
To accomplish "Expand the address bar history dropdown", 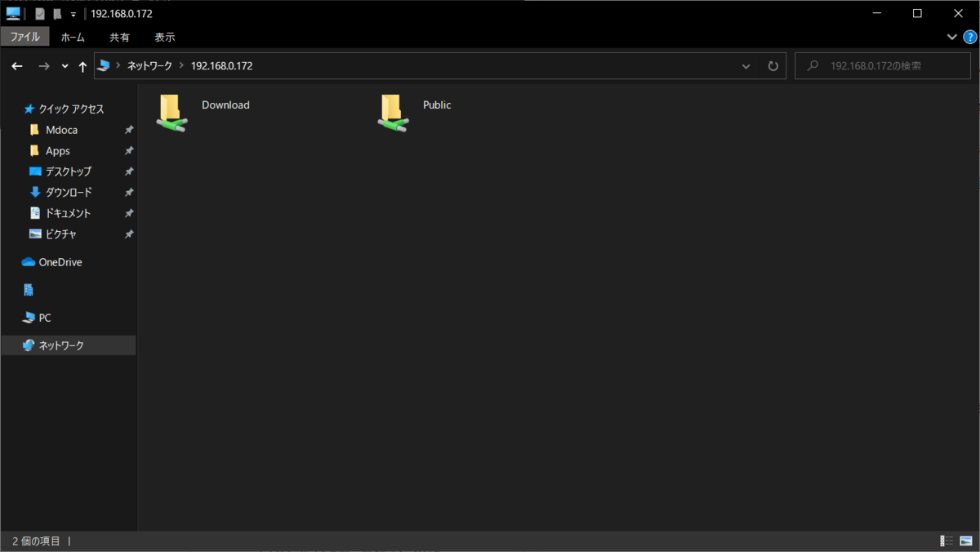I will 746,66.
